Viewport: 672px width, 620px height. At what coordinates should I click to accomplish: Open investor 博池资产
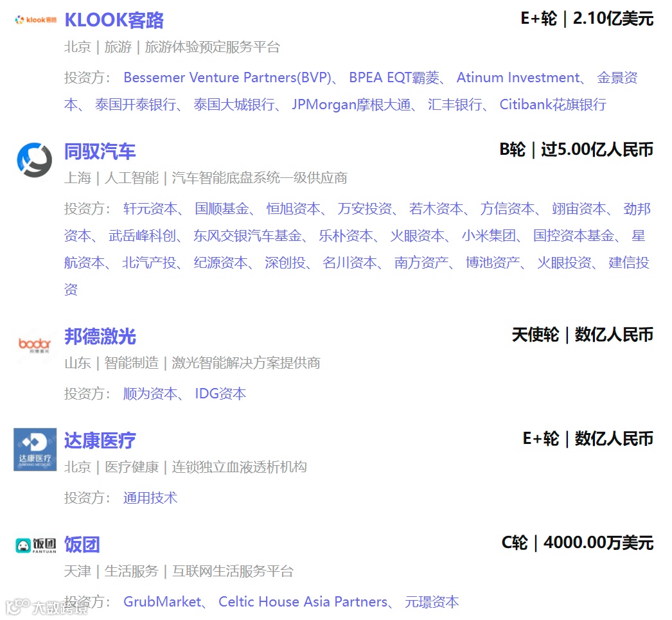(493, 263)
